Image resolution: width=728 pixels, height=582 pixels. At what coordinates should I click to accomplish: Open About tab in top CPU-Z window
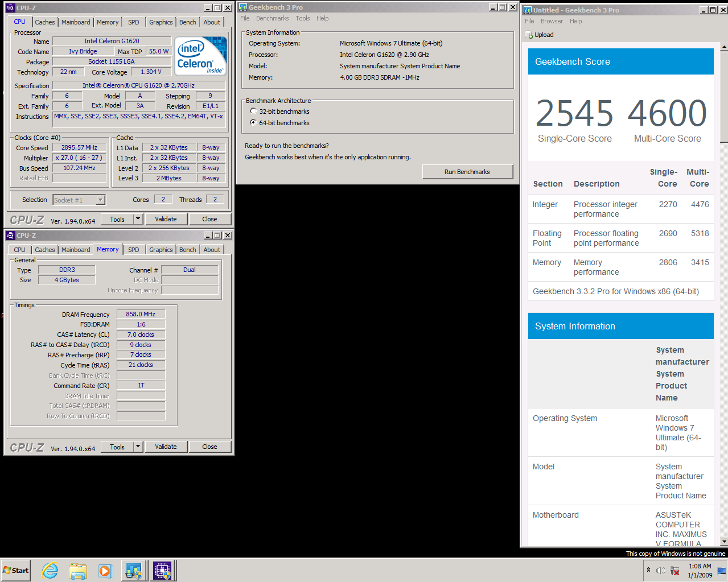tap(212, 22)
